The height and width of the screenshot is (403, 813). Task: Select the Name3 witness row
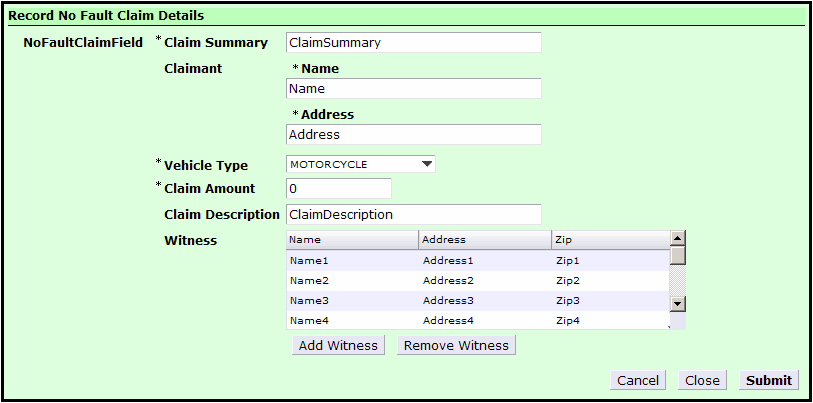click(x=478, y=301)
